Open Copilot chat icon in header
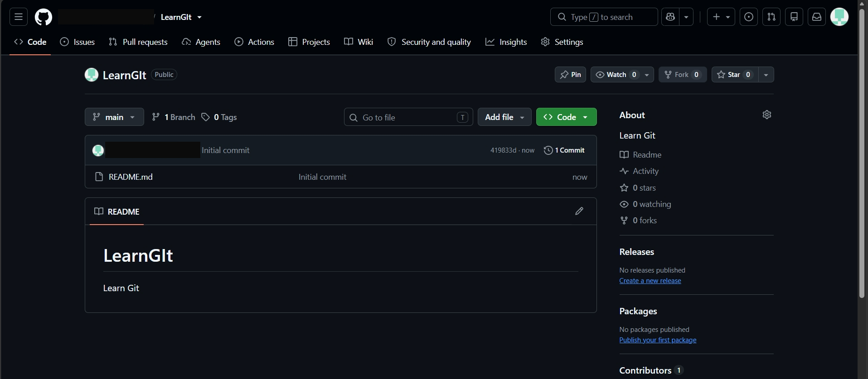 [x=670, y=17]
